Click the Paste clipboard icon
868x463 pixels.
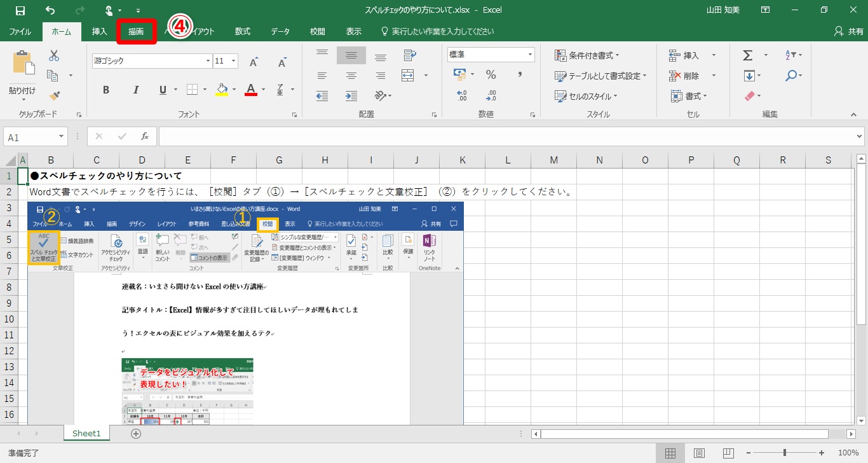point(23,63)
